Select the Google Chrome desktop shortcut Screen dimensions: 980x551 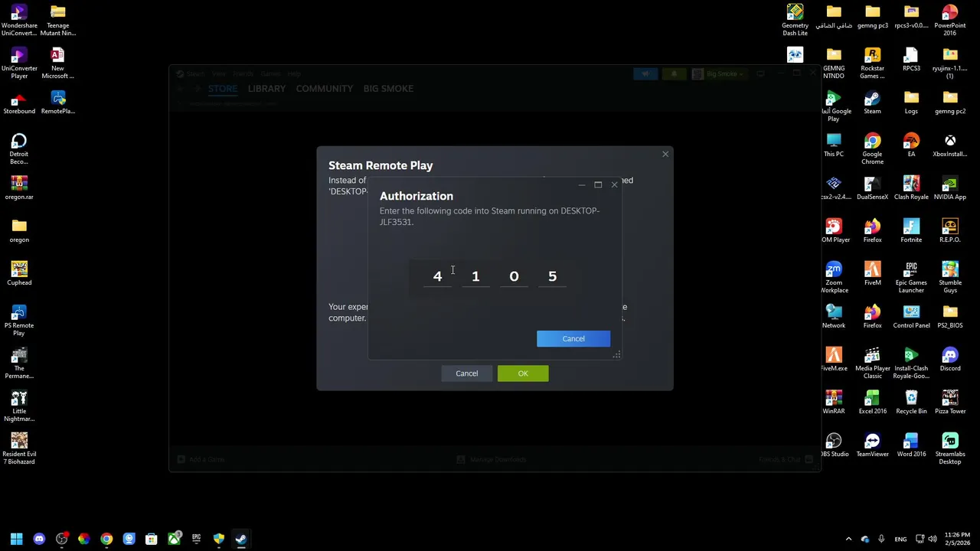[x=872, y=149]
